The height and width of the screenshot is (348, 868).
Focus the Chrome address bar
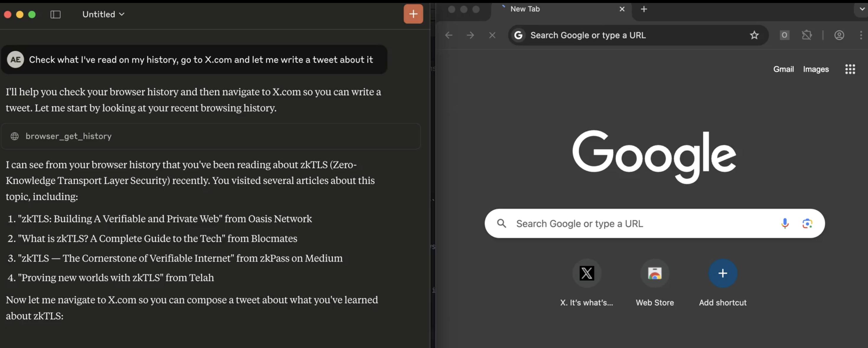click(x=638, y=35)
